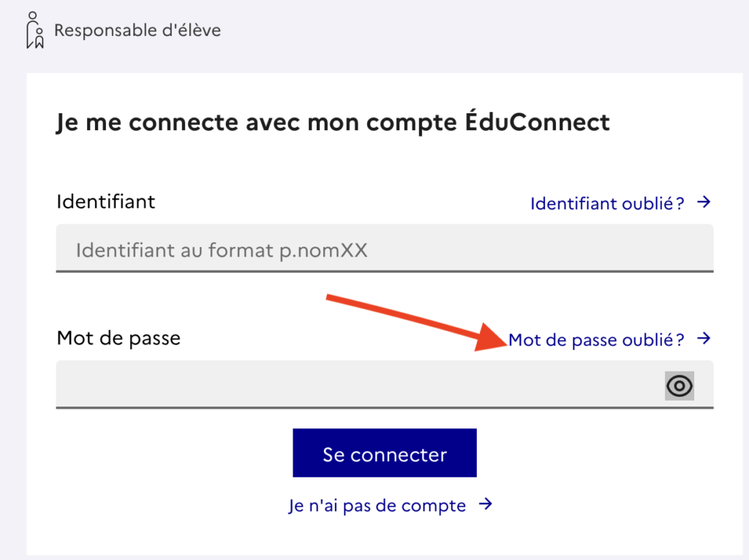This screenshot has height=560, width=749.
Task: Click the Responsable d'élève person icon
Action: 35,30
